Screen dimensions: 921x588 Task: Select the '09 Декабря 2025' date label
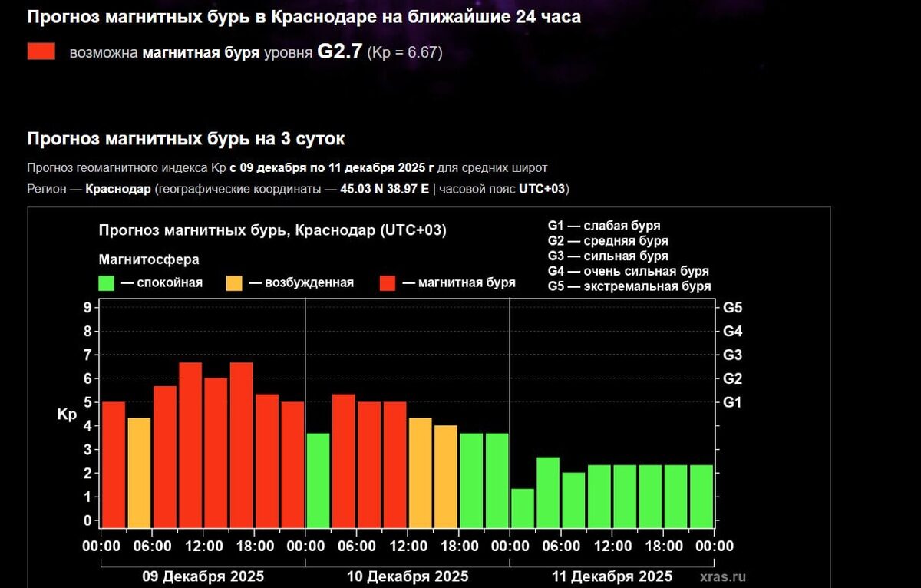click(x=203, y=576)
